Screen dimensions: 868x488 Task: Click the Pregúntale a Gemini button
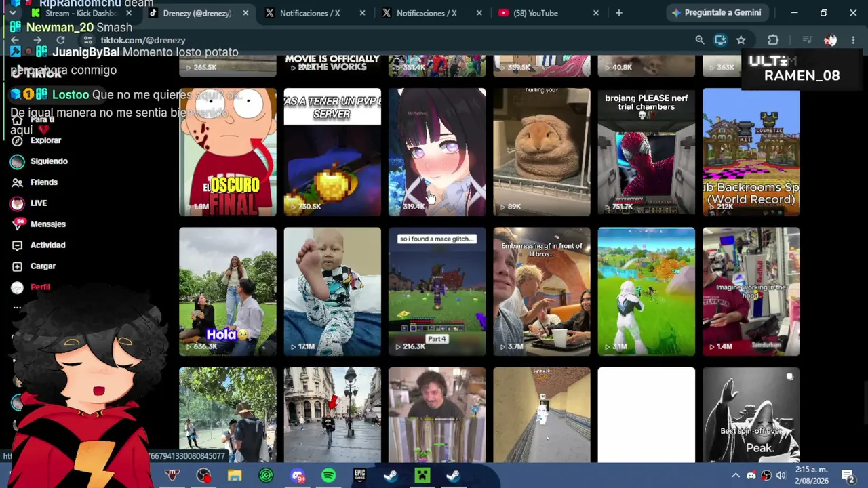(716, 12)
